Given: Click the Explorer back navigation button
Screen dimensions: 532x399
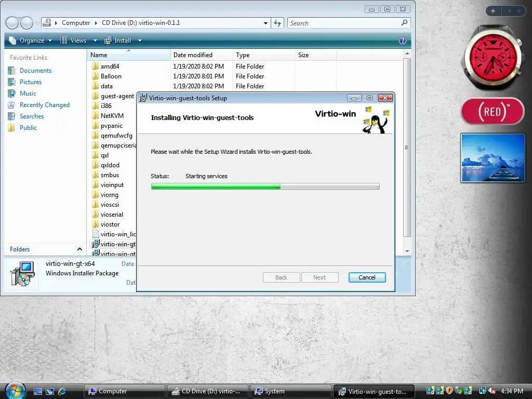Looking at the screenshot, I should point(12,23).
